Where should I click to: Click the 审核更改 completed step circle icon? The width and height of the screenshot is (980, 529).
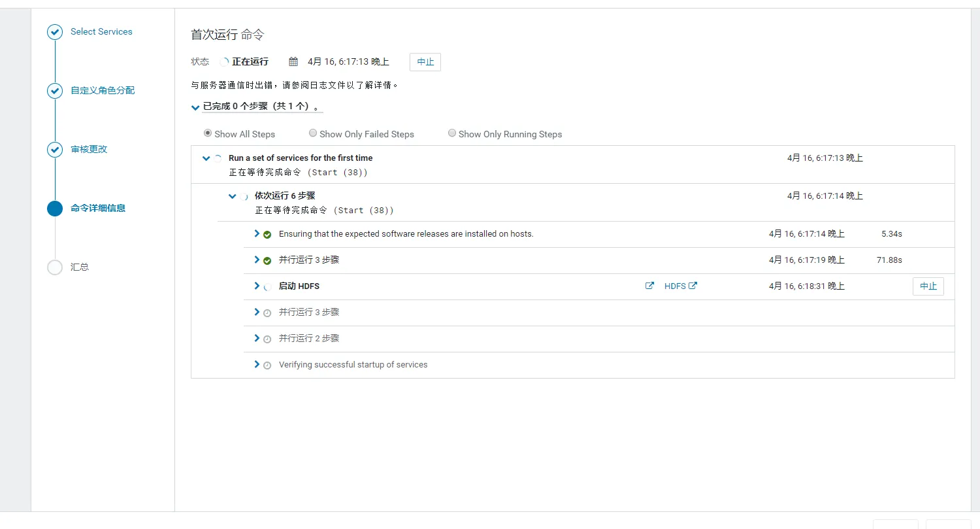tap(55, 150)
